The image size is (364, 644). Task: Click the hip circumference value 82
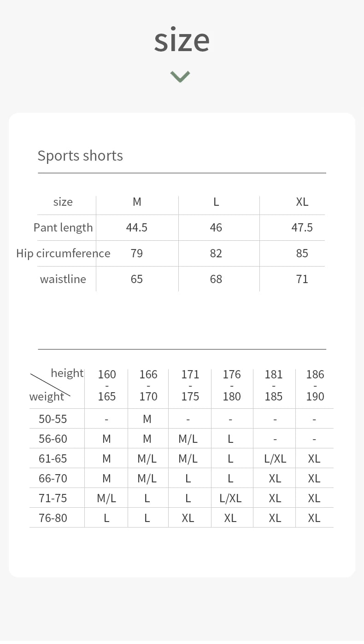[x=216, y=253]
